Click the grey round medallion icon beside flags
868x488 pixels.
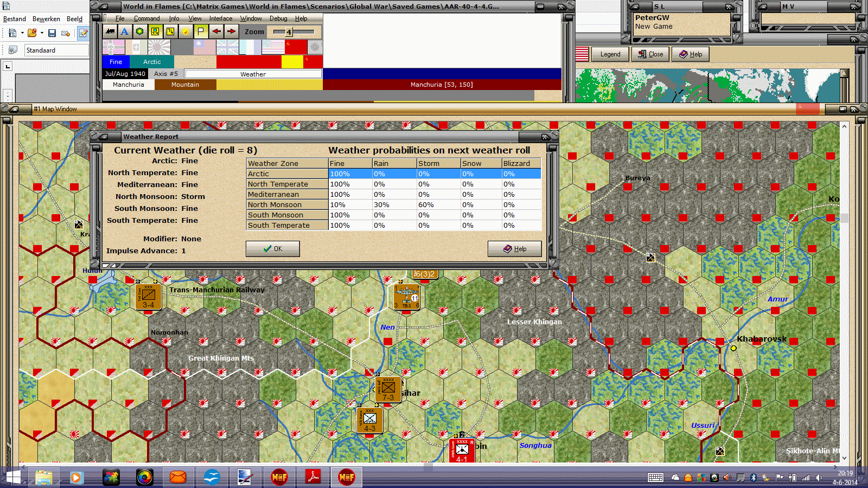315,47
